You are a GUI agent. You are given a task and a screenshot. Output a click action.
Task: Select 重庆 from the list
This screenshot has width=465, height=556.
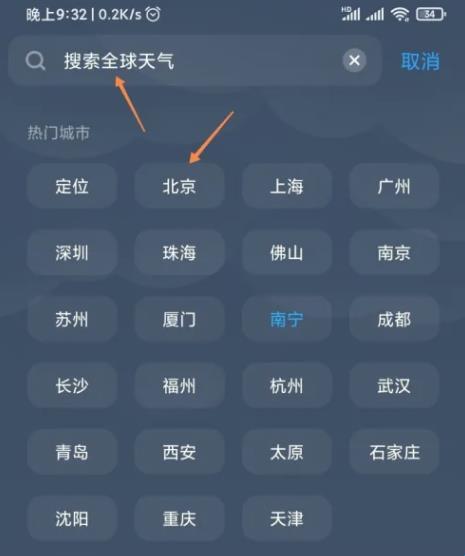click(179, 518)
